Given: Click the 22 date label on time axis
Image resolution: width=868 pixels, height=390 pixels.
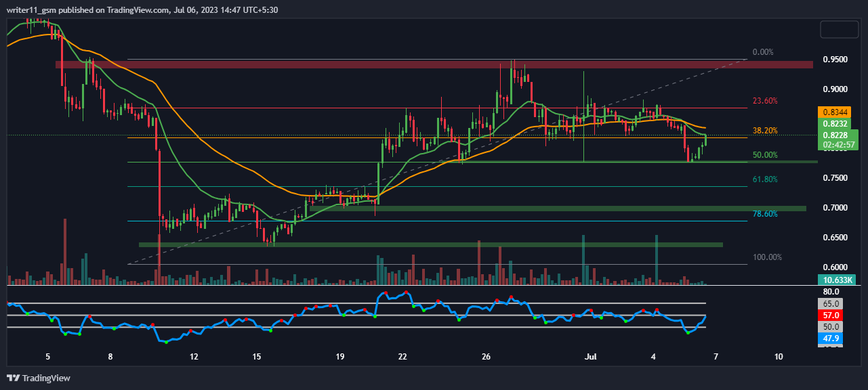Looking at the screenshot, I should tap(402, 356).
